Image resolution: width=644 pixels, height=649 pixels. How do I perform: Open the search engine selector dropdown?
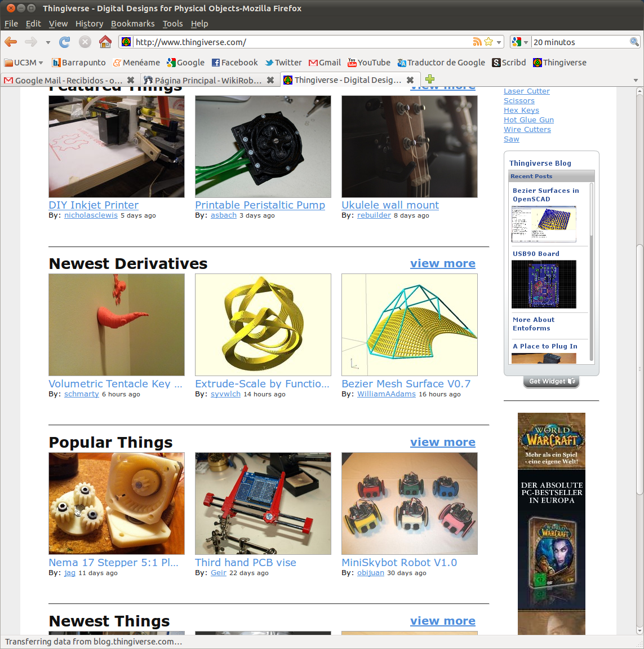tap(520, 42)
